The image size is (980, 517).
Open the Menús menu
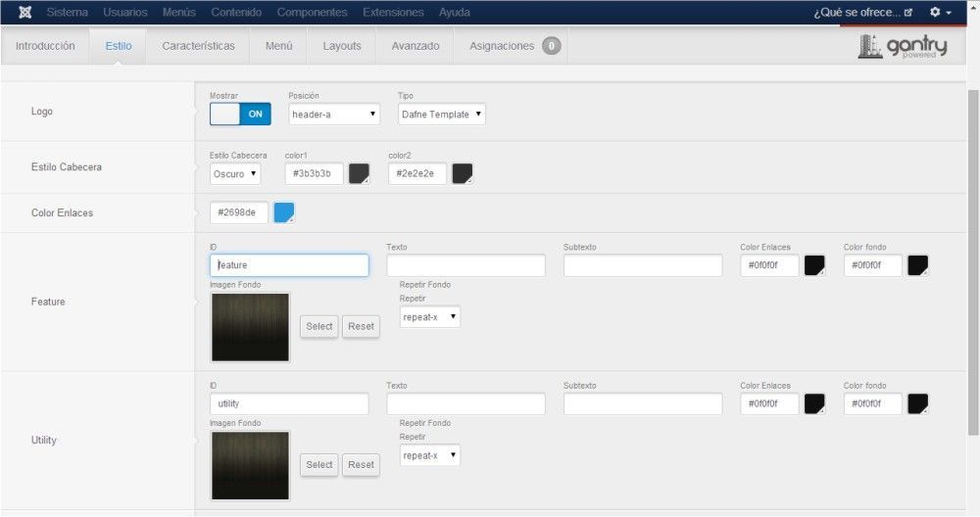(x=178, y=12)
